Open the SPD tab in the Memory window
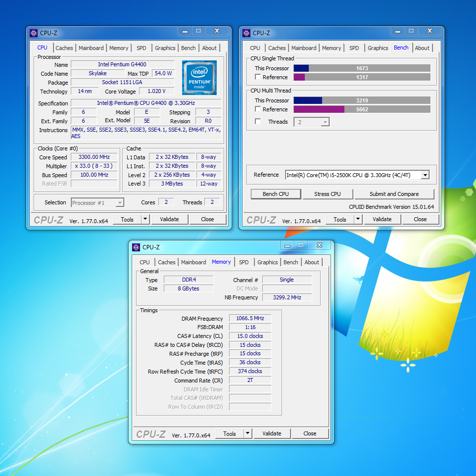Screen dimensions: 476x476 point(243,262)
